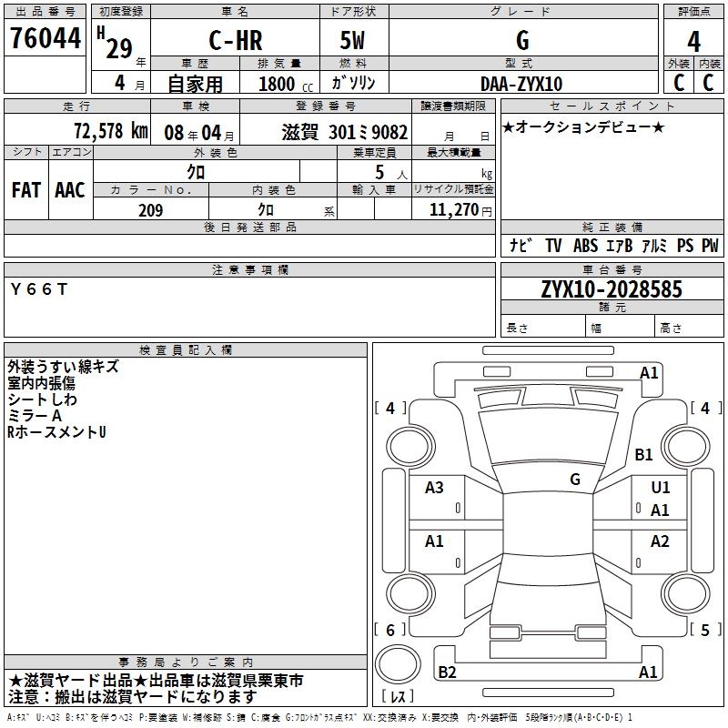Click office notice line ★滋賀ヤード出品★

(156, 681)
